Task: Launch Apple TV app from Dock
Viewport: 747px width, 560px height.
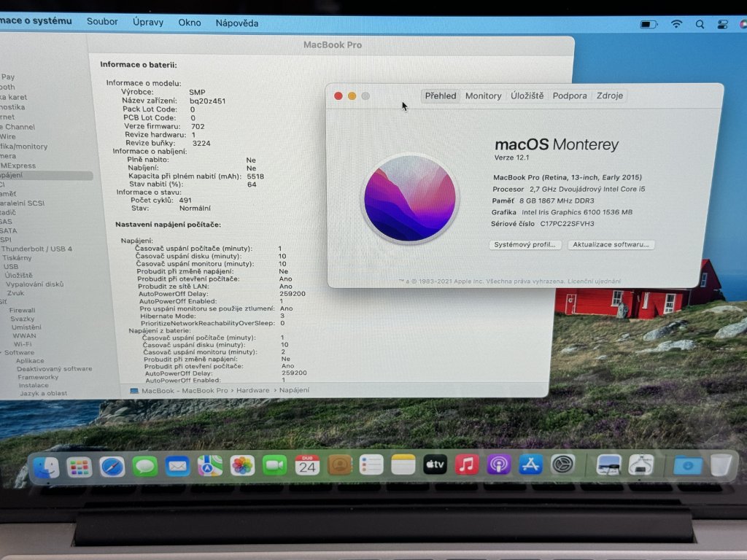Action: click(435, 464)
